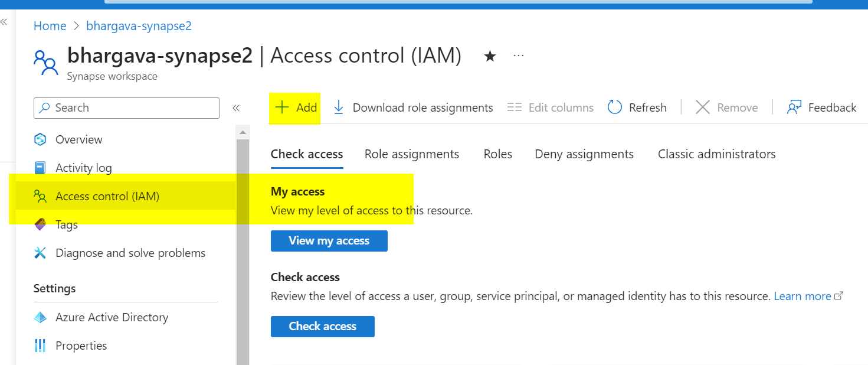Image resolution: width=868 pixels, height=365 pixels.
Task: Open Diagnose and solve problems
Action: pyautogui.click(x=40, y=253)
